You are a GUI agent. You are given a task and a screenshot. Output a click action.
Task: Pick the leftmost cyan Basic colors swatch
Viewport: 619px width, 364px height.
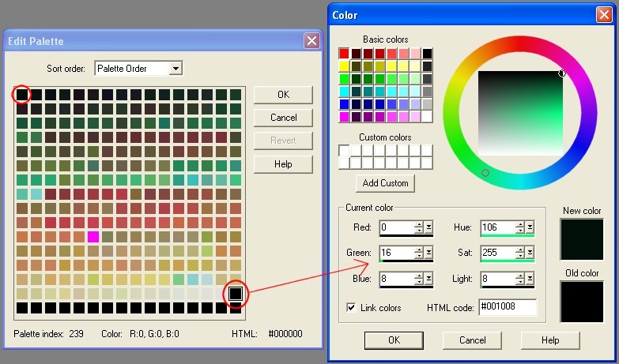click(x=344, y=91)
